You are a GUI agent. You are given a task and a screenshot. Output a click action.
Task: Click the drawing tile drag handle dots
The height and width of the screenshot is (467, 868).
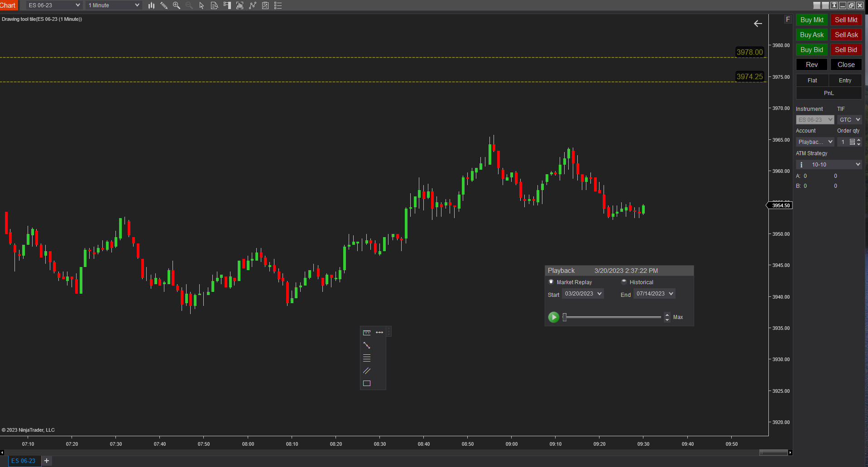389,332
